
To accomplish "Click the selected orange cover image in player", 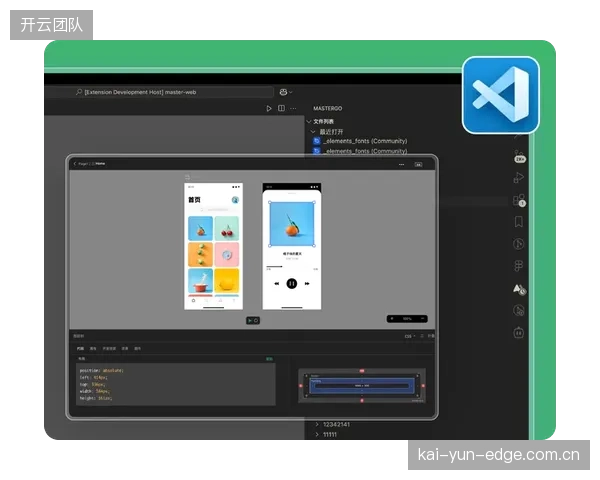I will [x=292, y=224].
